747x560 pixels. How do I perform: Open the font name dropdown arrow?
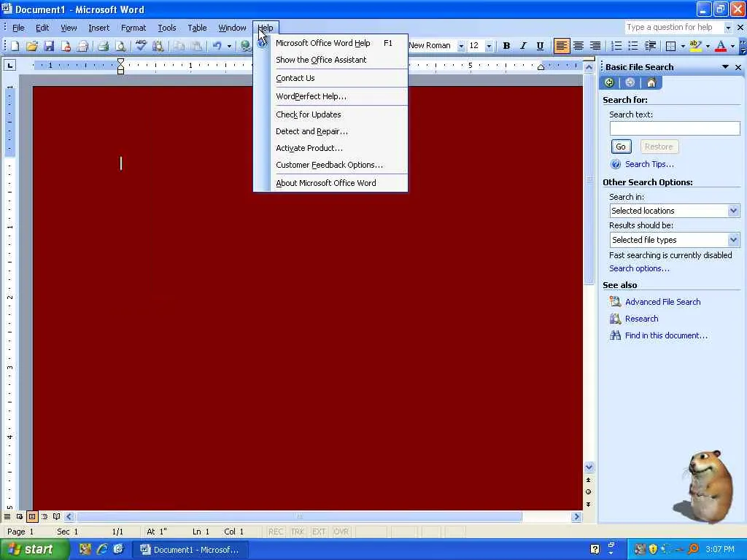461,46
